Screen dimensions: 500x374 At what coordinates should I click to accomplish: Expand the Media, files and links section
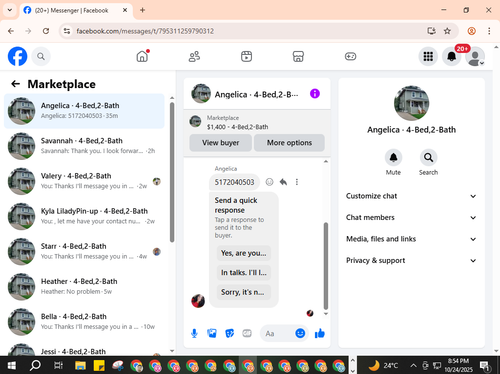(411, 239)
